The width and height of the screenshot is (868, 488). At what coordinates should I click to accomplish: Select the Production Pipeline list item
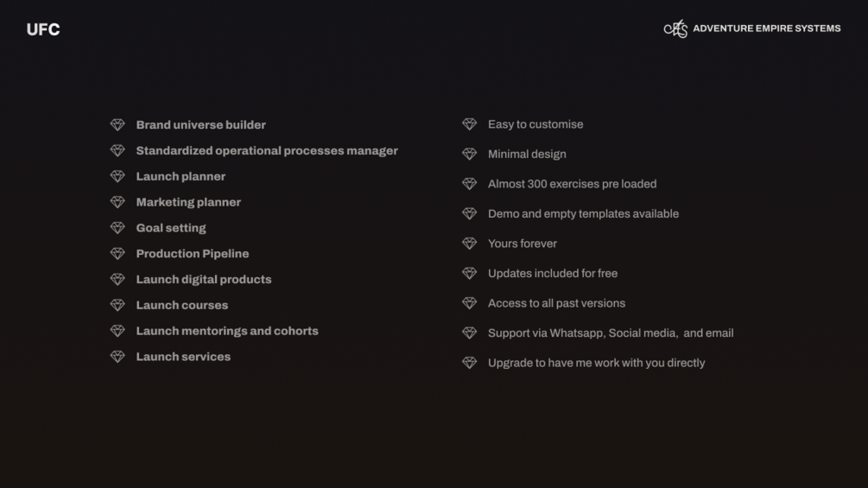193,254
